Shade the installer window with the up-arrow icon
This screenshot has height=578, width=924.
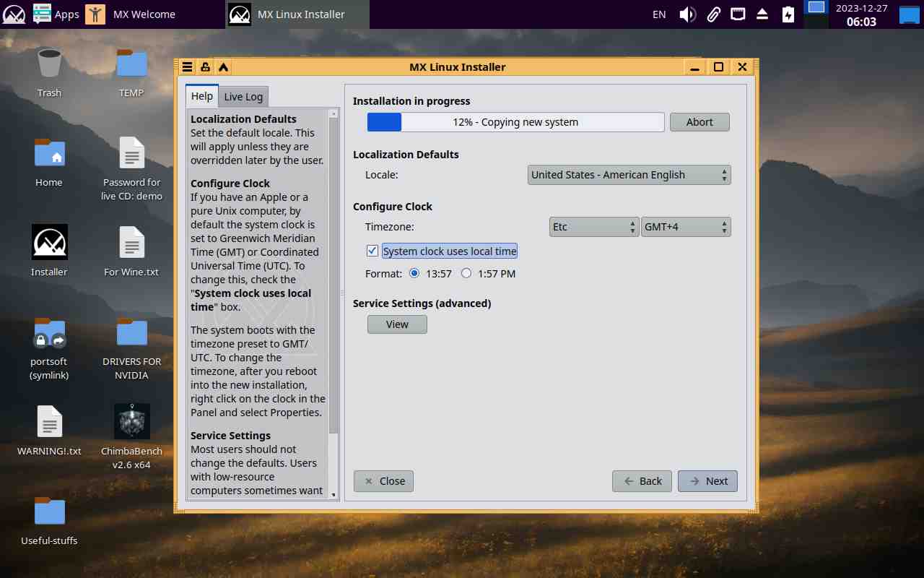224,67
